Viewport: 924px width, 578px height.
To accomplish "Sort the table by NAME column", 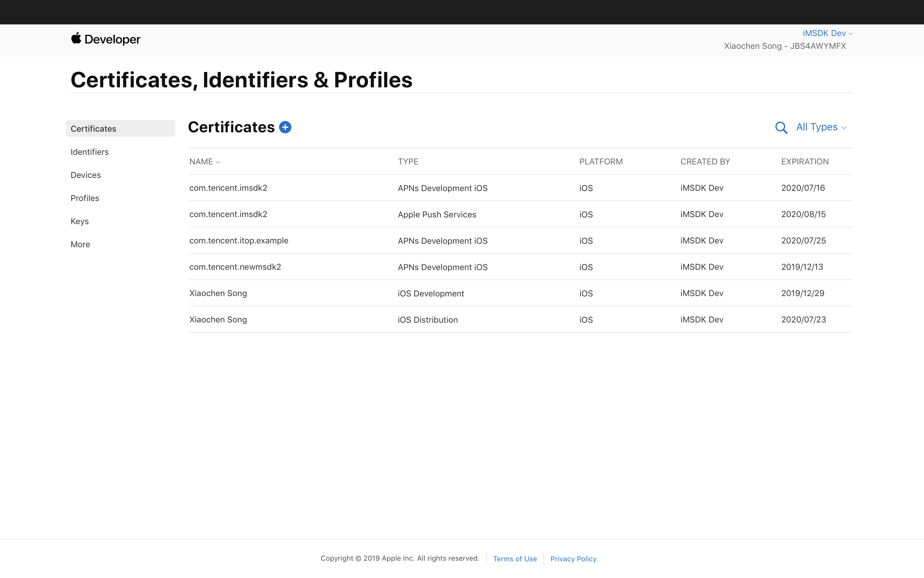I will (205, 162).
